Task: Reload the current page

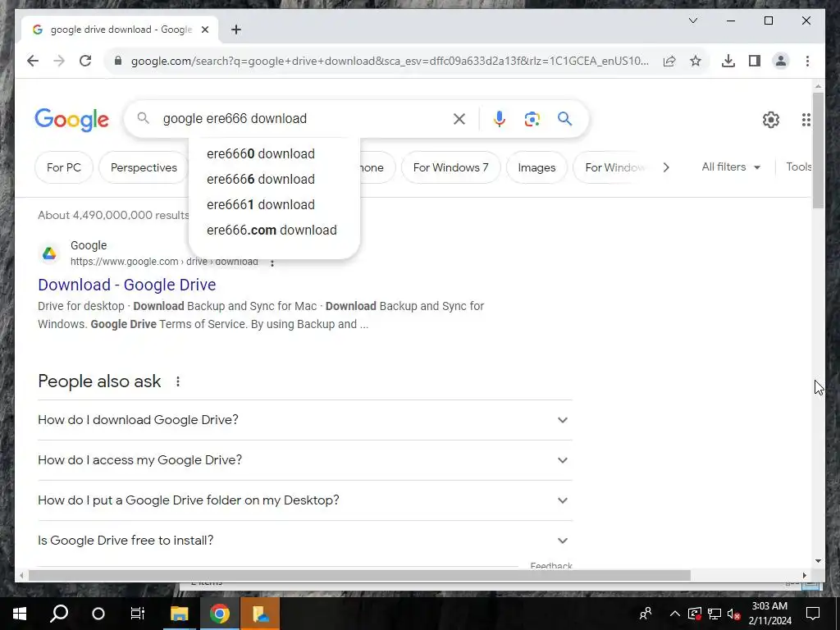Action: (x=85, y=61)
